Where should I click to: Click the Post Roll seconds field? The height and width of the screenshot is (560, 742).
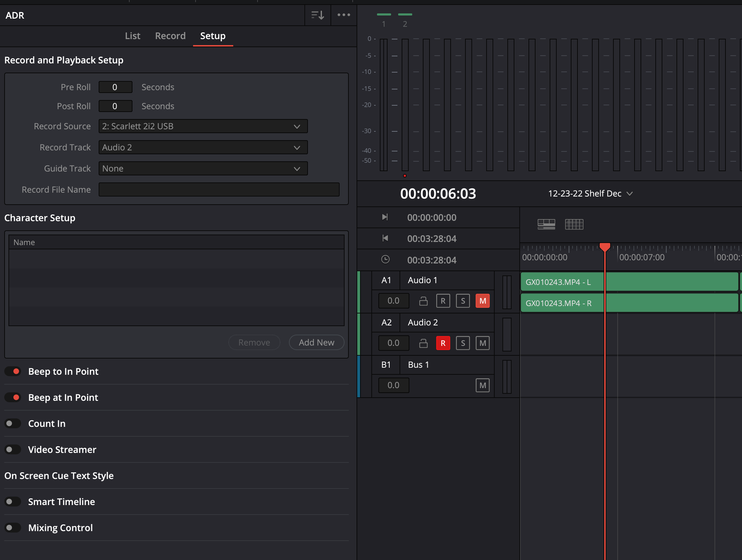[115, 106]
